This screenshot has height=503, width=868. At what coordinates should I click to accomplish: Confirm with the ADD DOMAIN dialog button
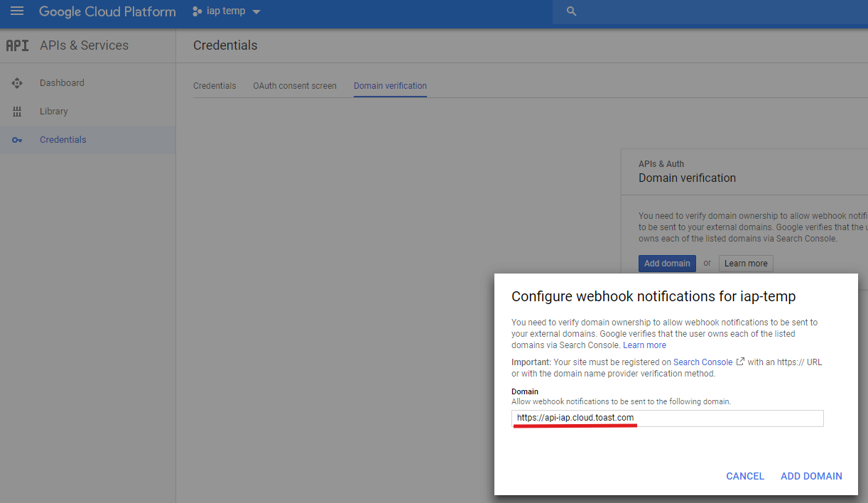pyautogui.click(x=811, y=476)
